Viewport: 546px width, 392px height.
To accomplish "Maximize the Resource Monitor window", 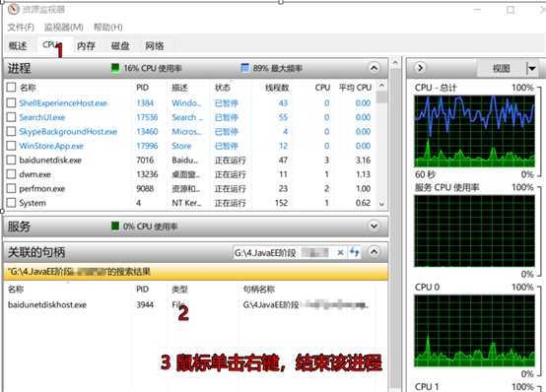I will 511,10.
